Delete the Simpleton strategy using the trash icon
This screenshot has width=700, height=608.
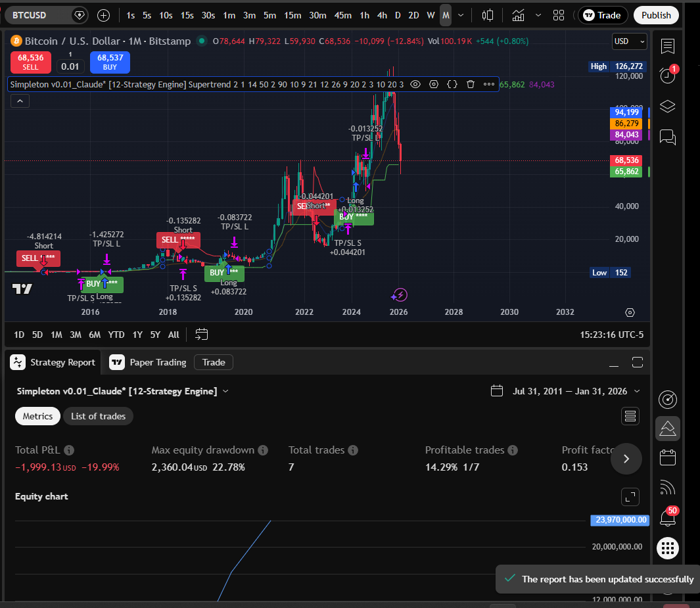[469, 84]
